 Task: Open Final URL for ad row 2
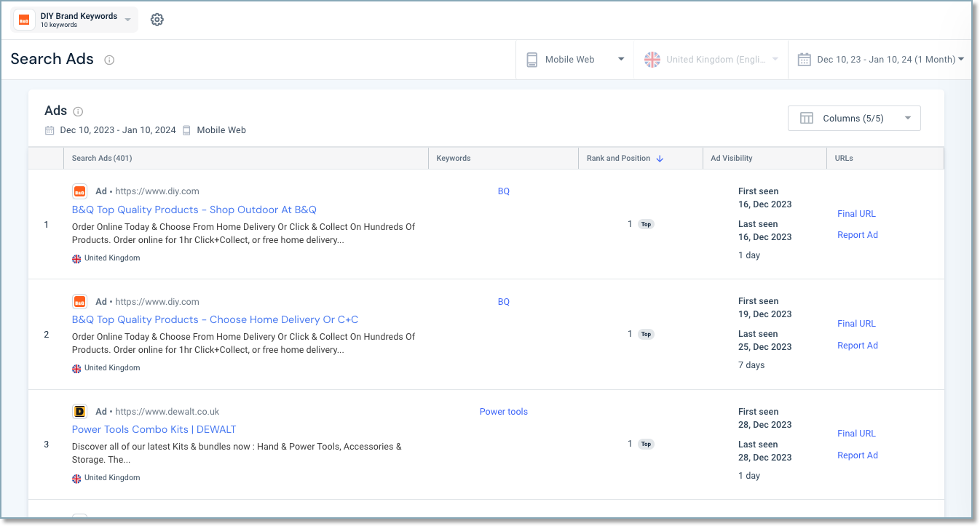pyautogui.click(x=856, y=324)
